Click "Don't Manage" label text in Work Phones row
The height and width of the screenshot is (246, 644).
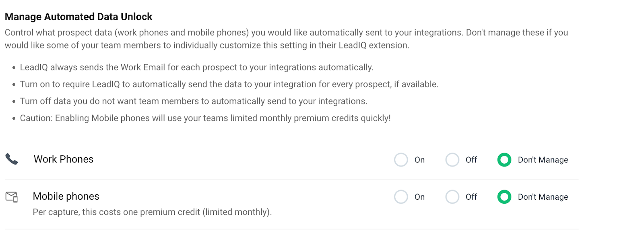[x=543, y=160]
